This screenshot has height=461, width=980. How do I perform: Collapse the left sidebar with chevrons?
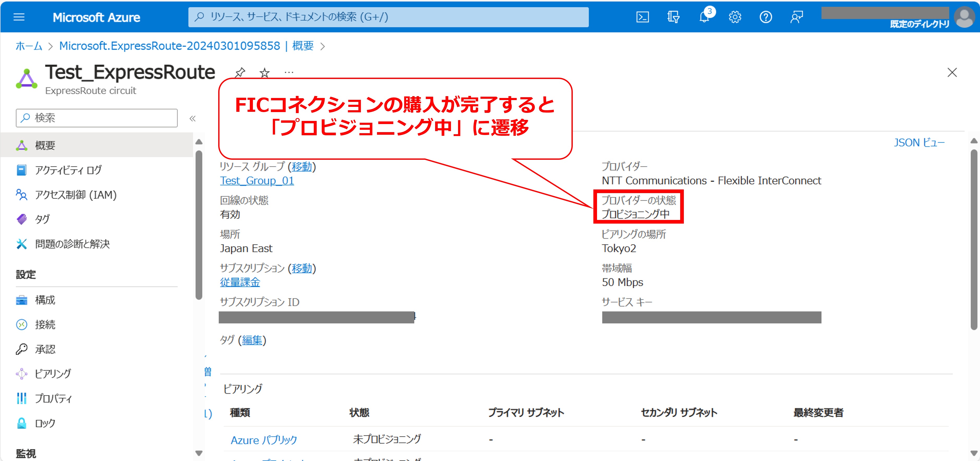pyautogui.click(x=192, y=118)
